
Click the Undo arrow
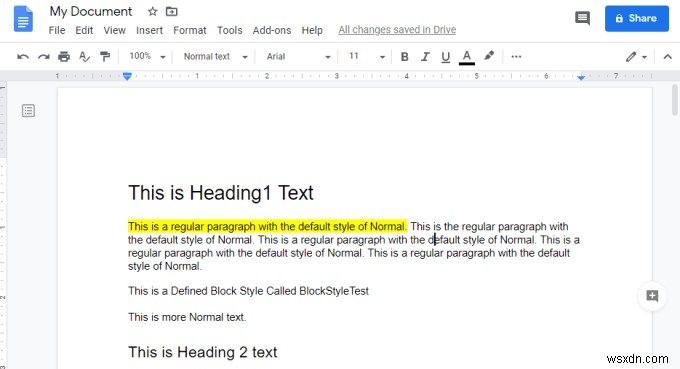tap(23, 56)
